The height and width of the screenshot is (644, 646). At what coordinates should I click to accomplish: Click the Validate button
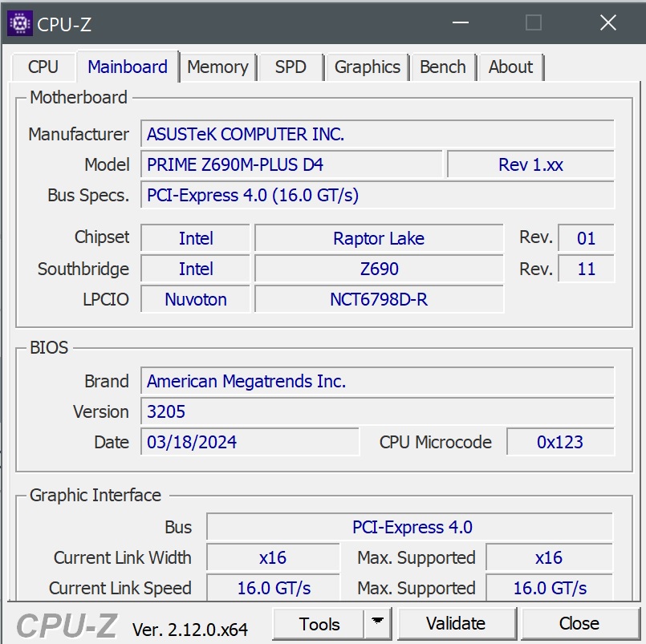pos(456,623)
